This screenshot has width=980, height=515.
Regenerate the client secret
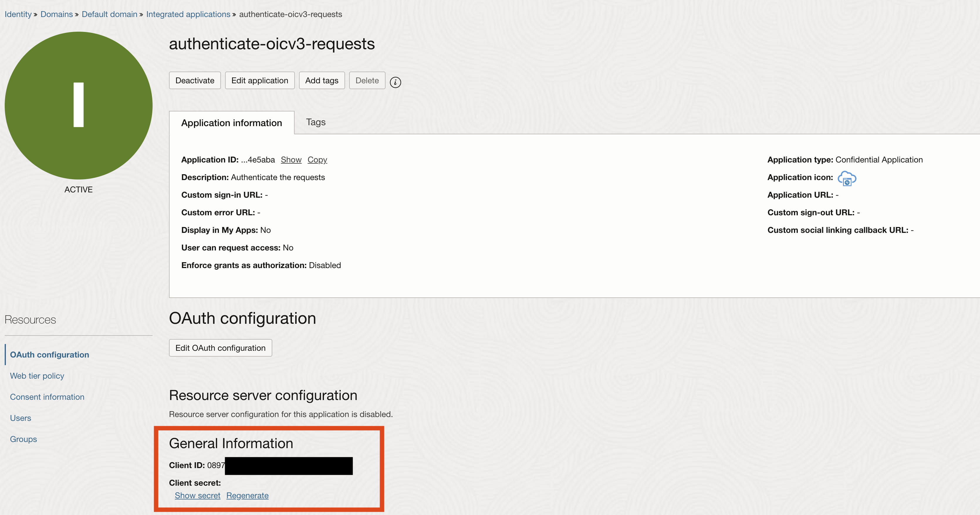click(x=247, y=495)
